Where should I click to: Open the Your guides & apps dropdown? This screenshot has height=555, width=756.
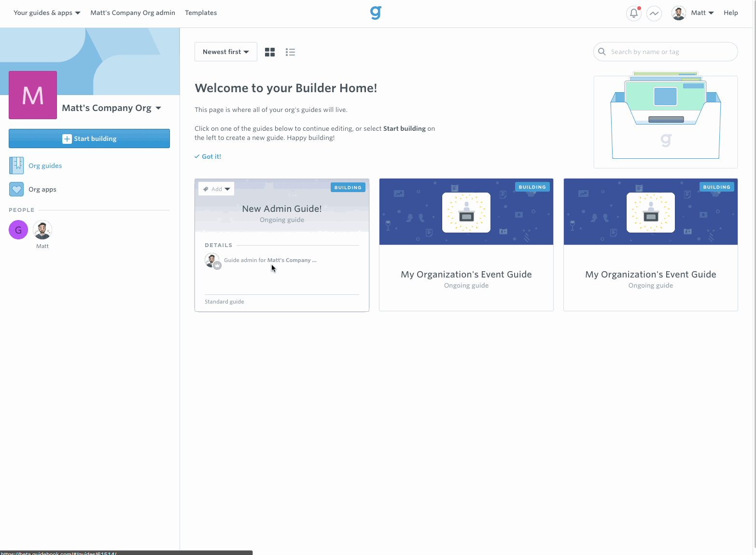point(47,13)
